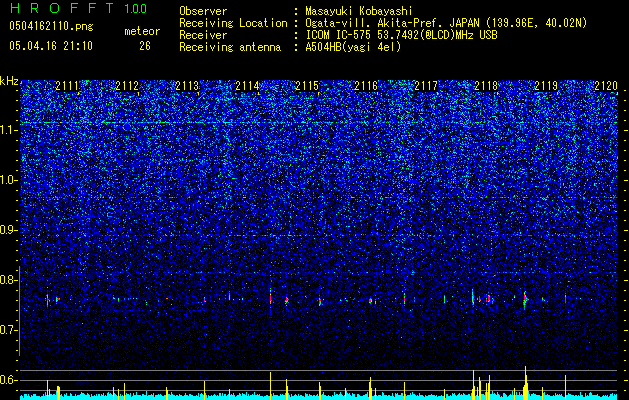The image size is (629, 400).
Task: Click the 2115 time marker
Action: click(x=307, y=86)
